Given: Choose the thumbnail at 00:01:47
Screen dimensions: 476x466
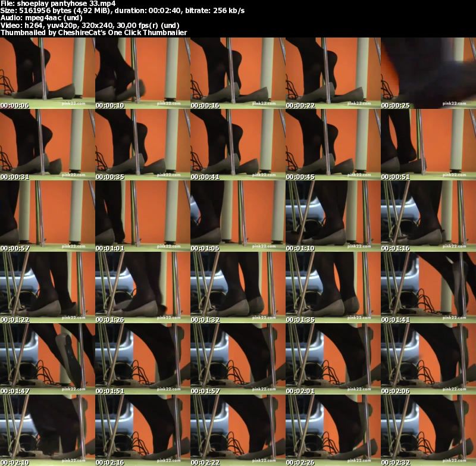Looking at the screenshot, I should pos(48,359).
